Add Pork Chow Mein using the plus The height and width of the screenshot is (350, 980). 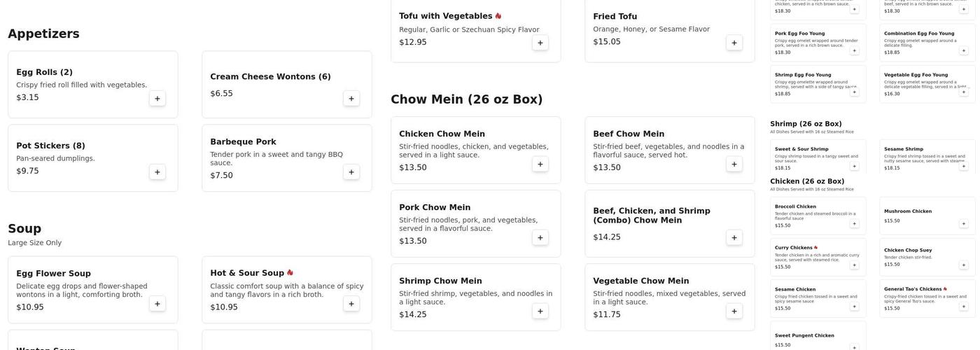pyautogui.click(x=540, y=238)
